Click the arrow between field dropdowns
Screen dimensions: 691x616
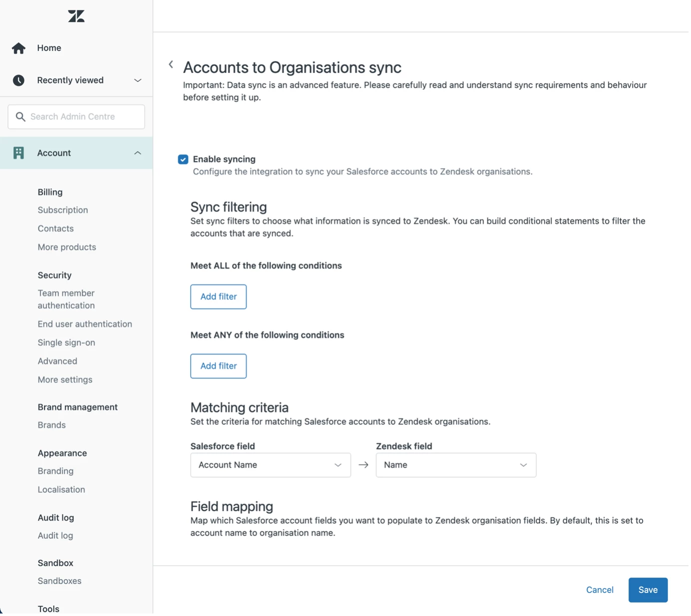[363, 465]
